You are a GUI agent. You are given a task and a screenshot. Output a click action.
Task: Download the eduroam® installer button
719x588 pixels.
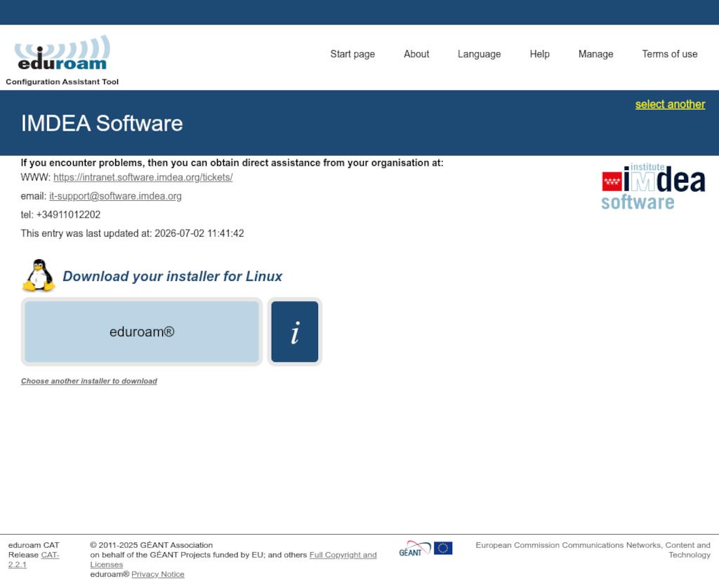(x=142, y=332)
